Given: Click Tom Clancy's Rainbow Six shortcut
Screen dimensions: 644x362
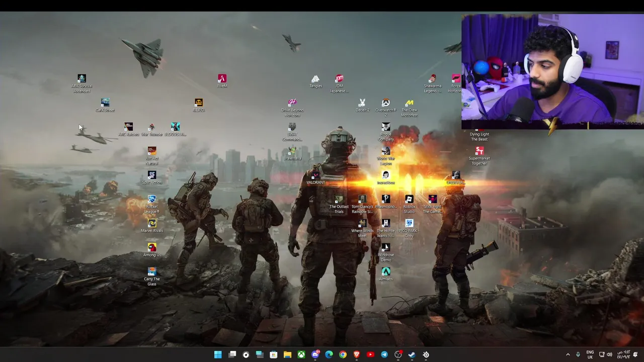Looking at the screenshot, I should pos(362,204).
